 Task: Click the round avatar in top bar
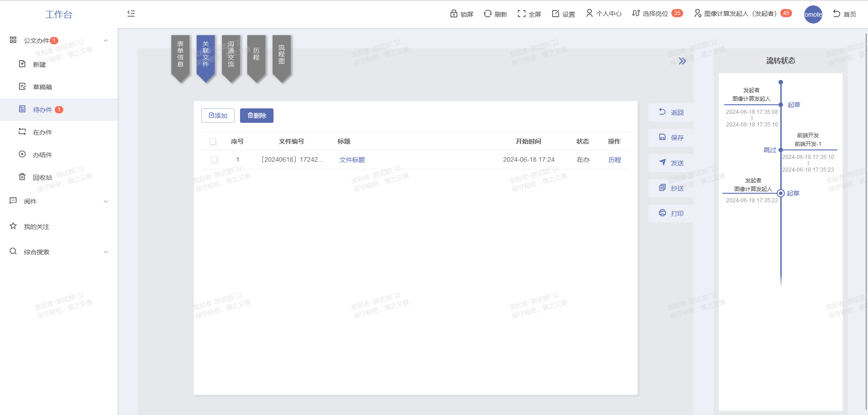[813, 14]
